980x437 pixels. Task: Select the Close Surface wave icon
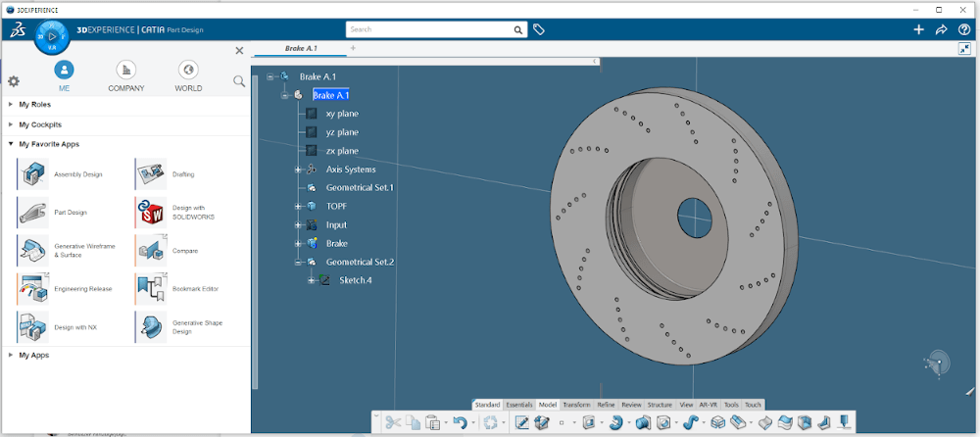coord(787,422)
